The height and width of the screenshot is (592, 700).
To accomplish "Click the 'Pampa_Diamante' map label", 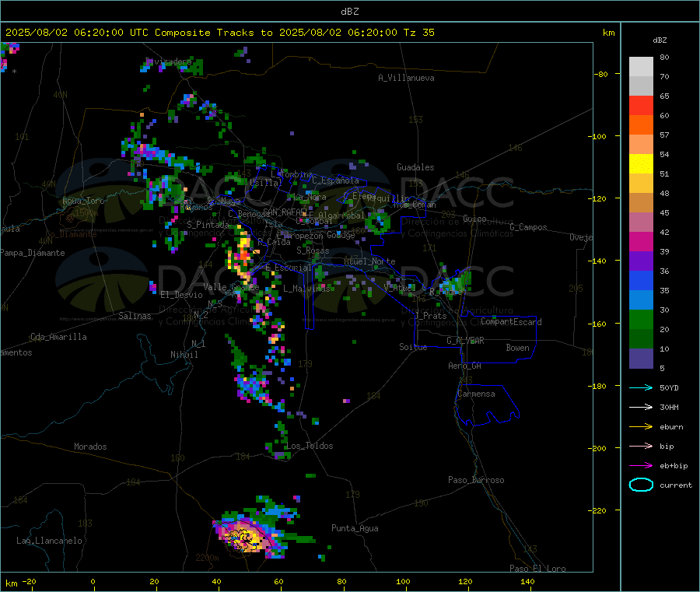I will [x=33, y=253].
